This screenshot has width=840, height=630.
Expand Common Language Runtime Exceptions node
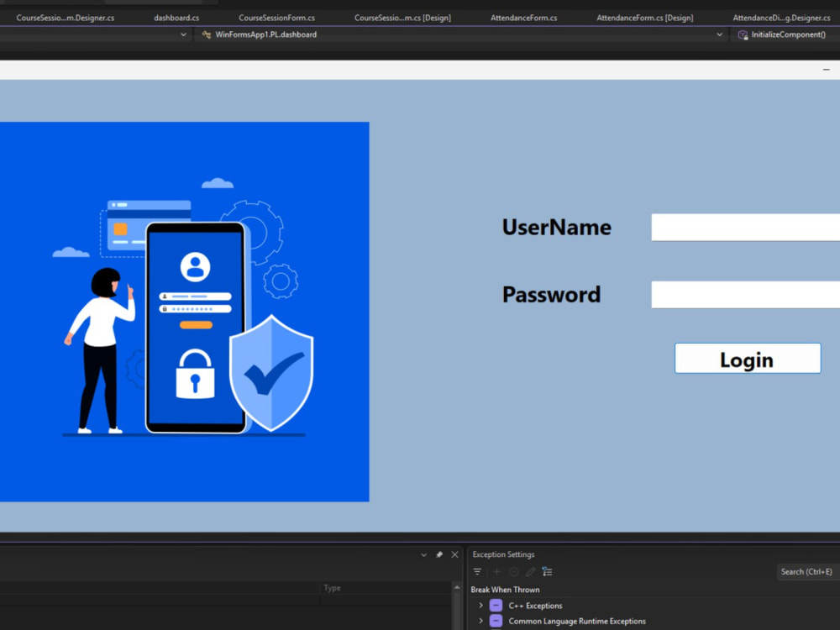coord(480,621)
